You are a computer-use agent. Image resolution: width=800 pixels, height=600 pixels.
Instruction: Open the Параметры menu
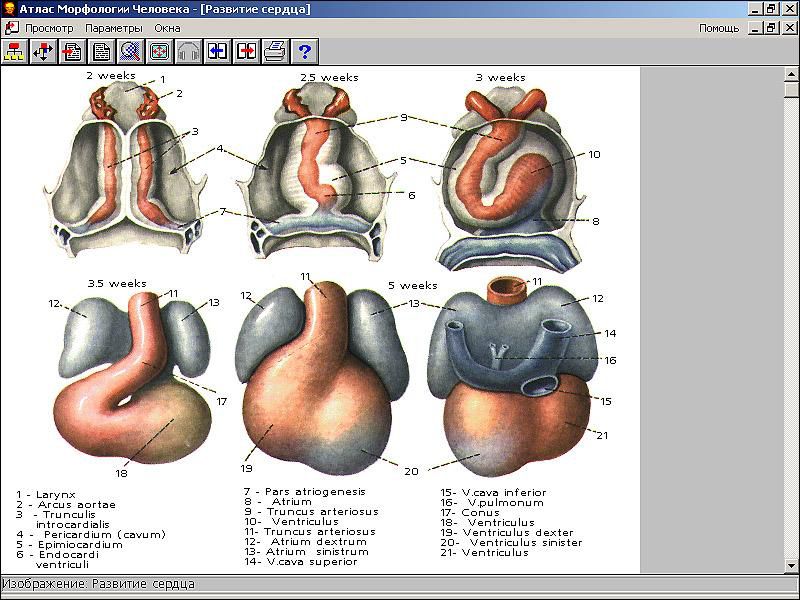[x=114, y=28]
